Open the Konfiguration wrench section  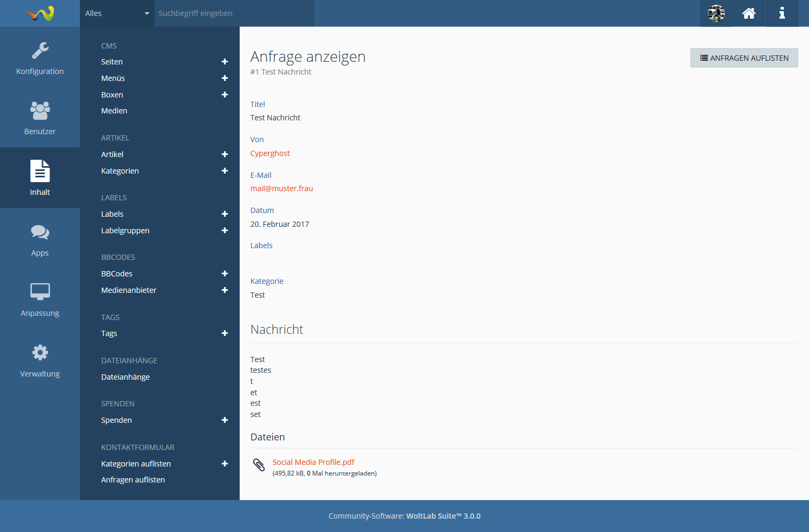[40, 58]
